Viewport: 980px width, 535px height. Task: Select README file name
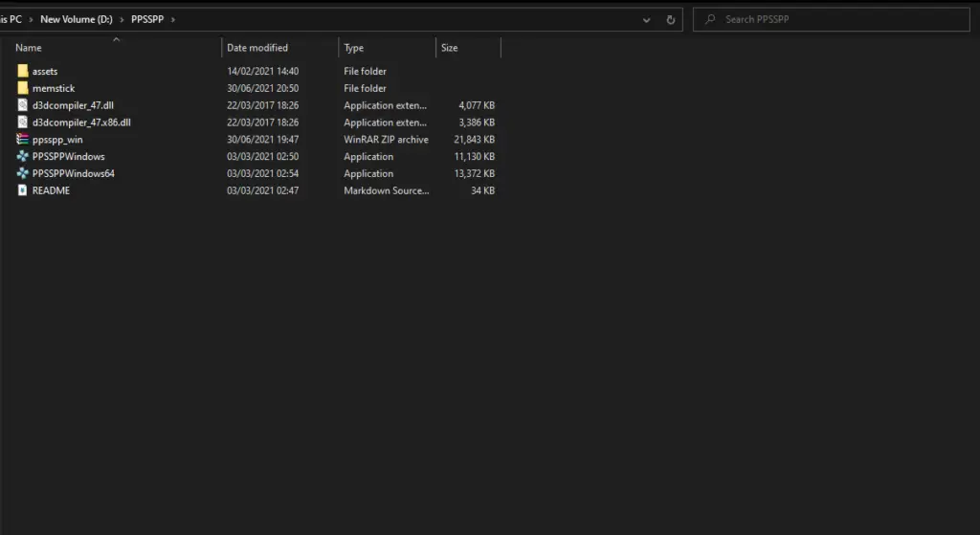click(x=52, y=190)
